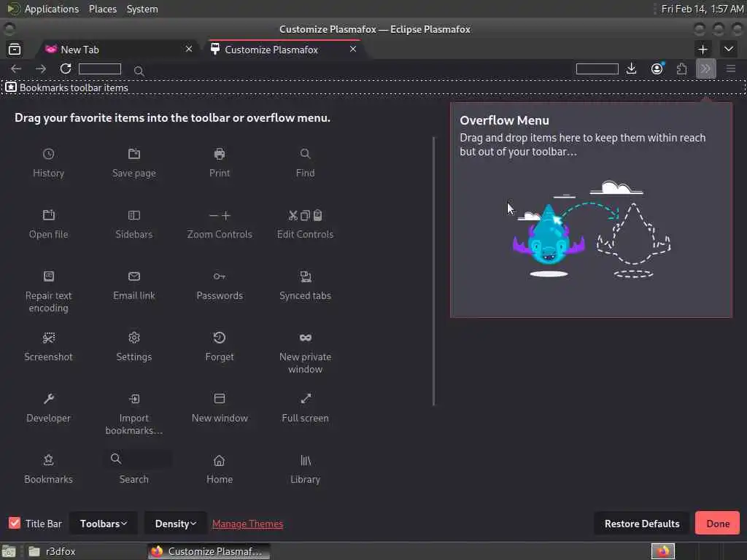
Task: Select the Edit Controls item
Action: (305, 223)
